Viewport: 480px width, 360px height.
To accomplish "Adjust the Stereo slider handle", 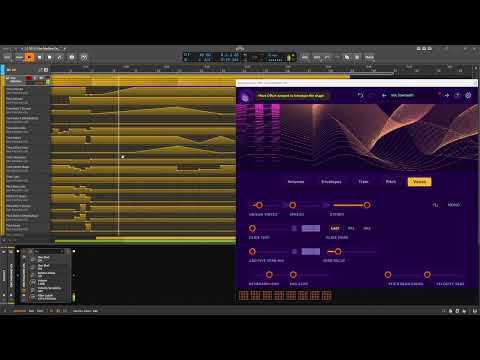I will (x=367, y=205).
